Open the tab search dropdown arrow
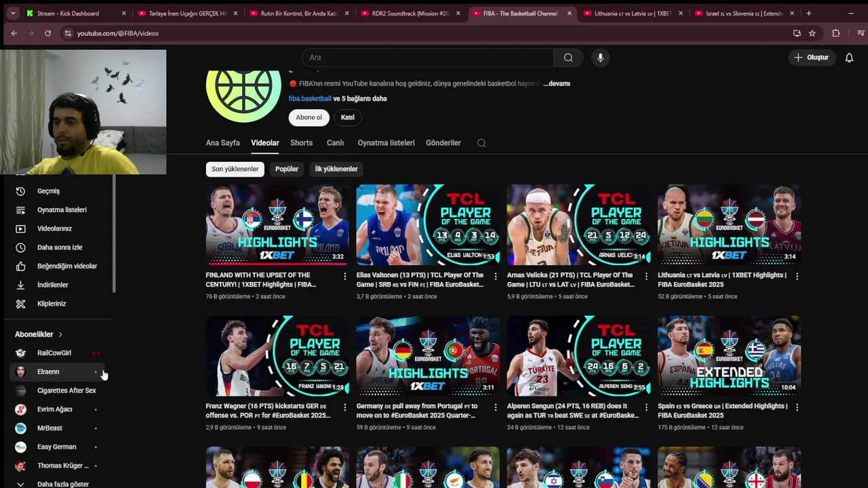This screenshot has width=868, height=488. 12,13
